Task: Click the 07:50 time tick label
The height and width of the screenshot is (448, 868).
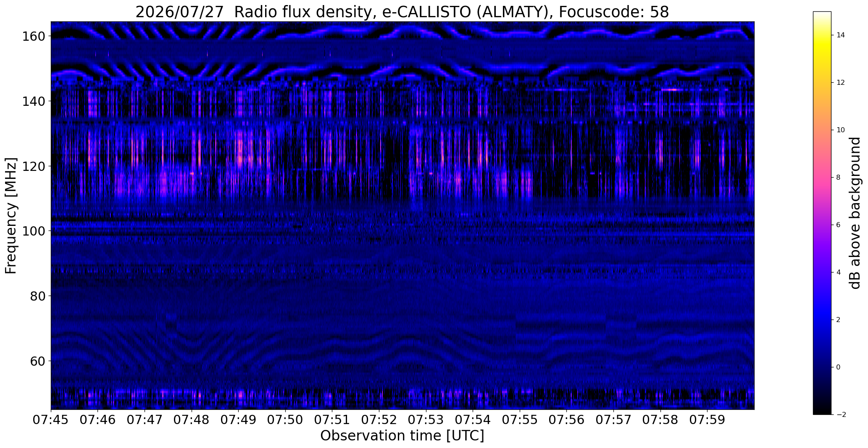Action: pyautogui.click(x=285, y=420)
